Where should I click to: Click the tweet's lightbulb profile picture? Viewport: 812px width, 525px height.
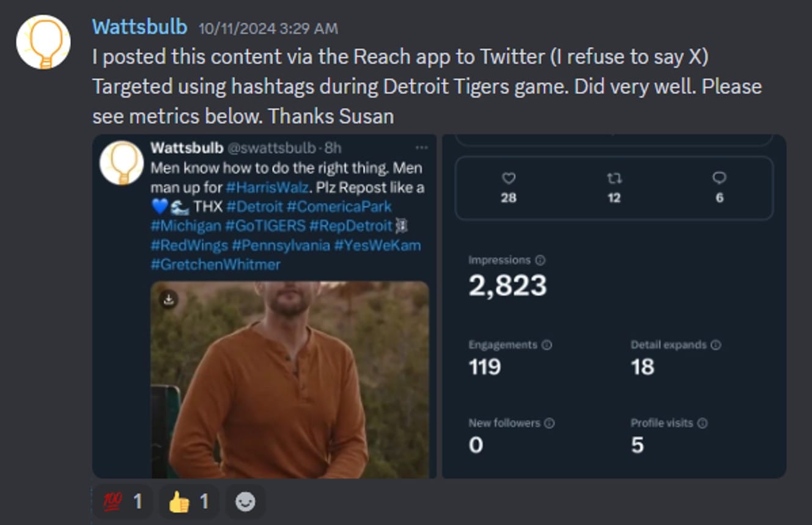(x=122, y=163)
